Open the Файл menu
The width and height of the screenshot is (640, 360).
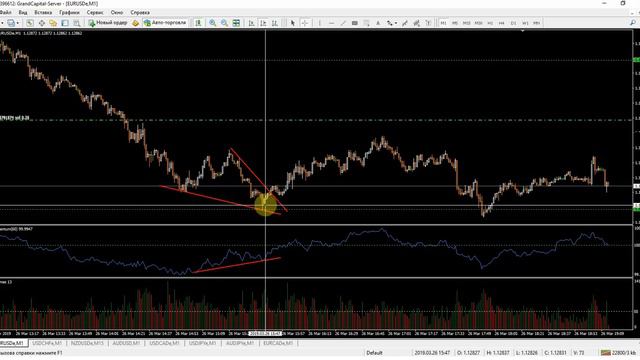[x=6, y=12]
